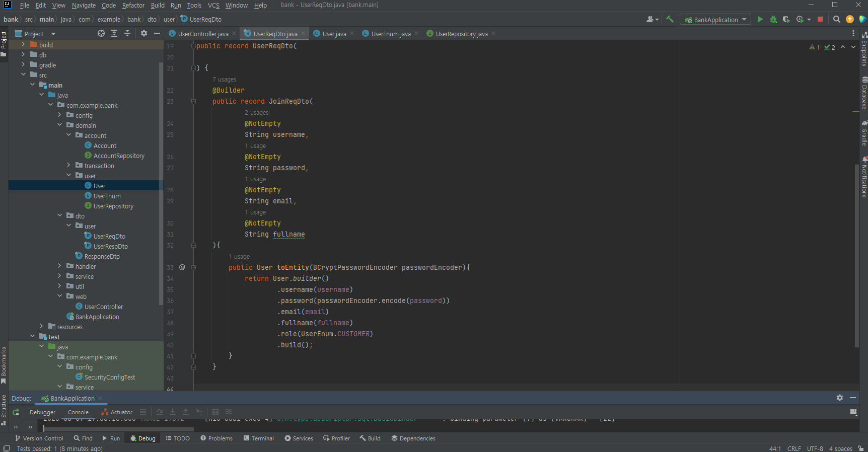Image resolution: width=868 pixels, height=452 pixels.
Task: Expand the build folder
Action: 23,45
